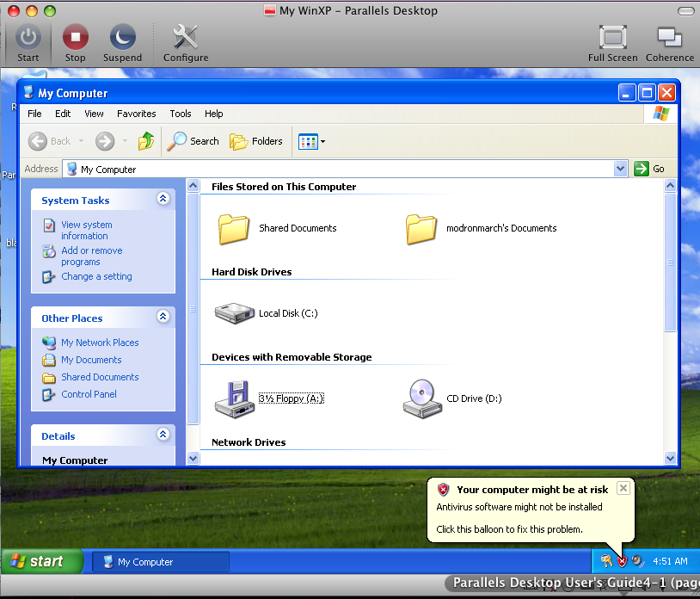Click main pane vertical scrollbar thumb
The image size is (700, 599).
pyautogui.click(x=670, y=262)
